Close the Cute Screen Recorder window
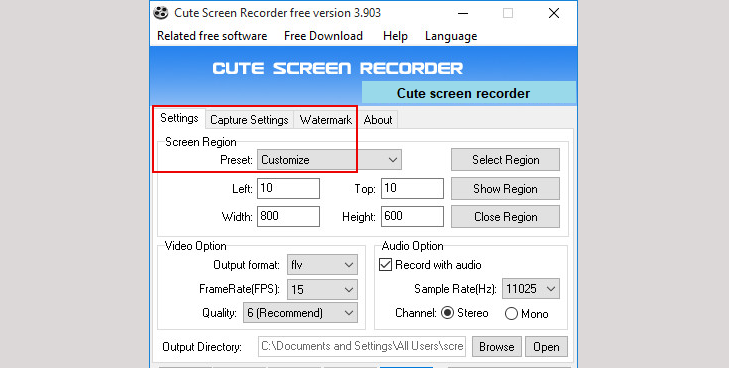Viewport: 729px width, 368px height. coord(554,13)
